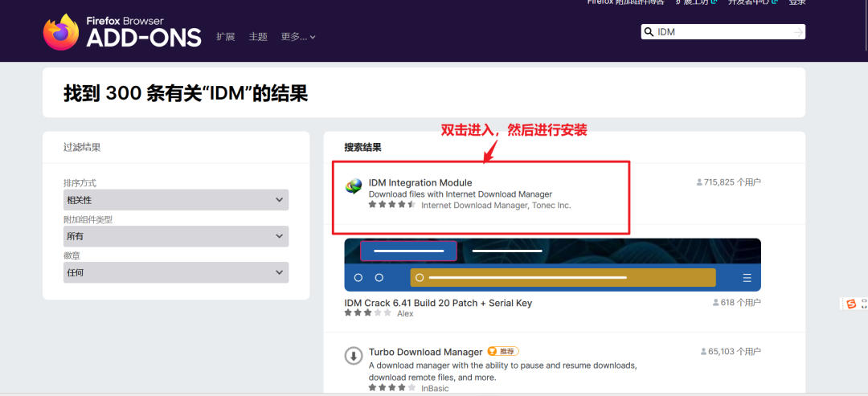The image size is (868, 396).
Task: Click 'Download files with Internet Download Manager' description
Action: coord(461,194)
